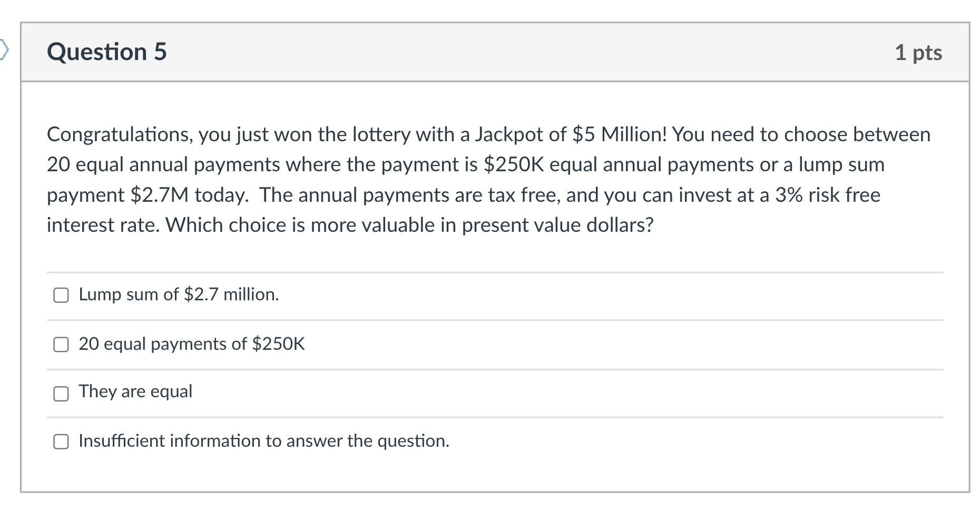Select the '20 equal payments of $250K' text label
The height and width of the screenshot is (510, 980).
[x=193, y=344]
